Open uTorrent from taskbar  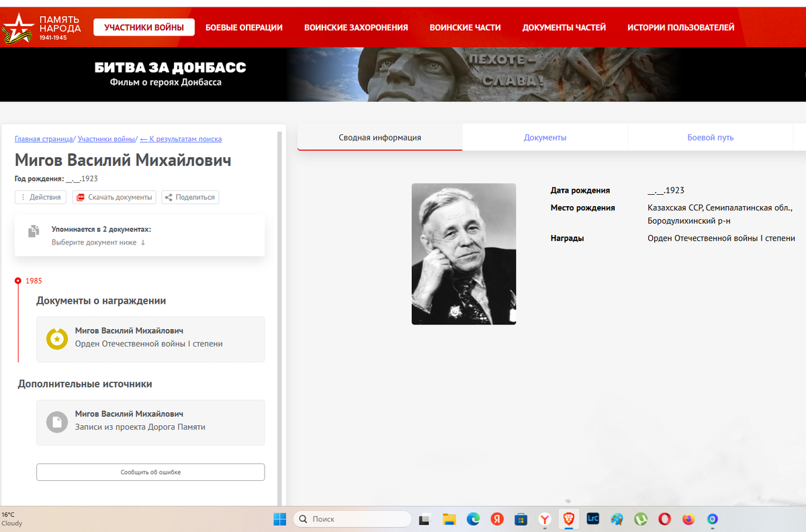[641, 519]
